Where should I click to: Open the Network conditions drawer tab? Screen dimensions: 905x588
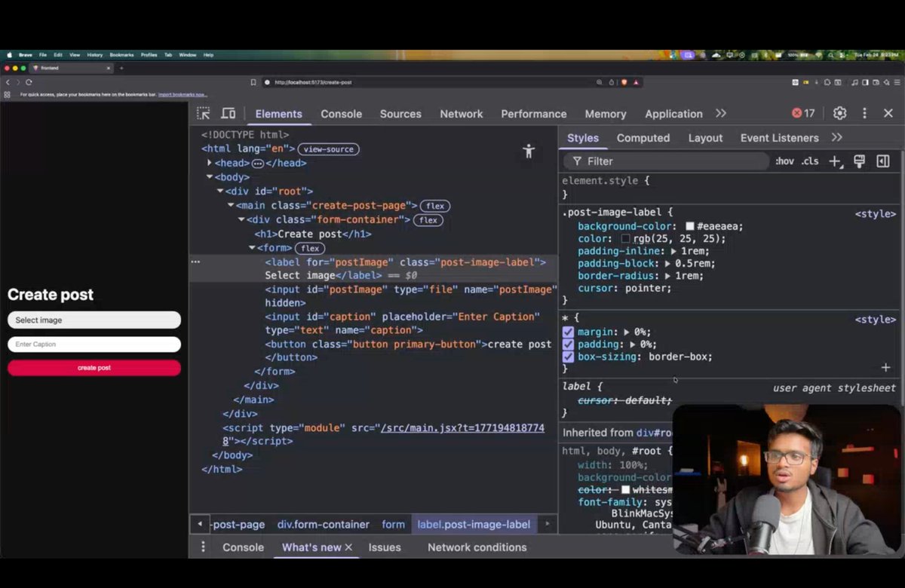click(x=477, y=547)
